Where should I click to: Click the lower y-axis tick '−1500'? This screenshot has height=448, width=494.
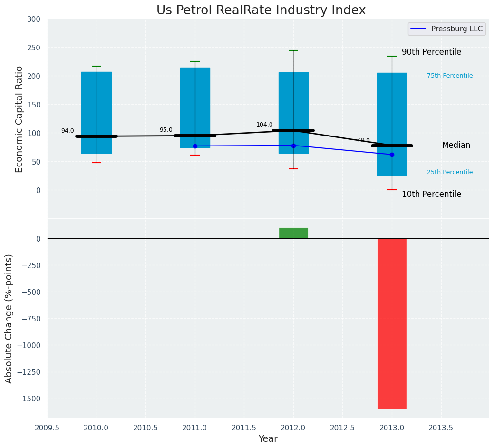coord(29,399)
